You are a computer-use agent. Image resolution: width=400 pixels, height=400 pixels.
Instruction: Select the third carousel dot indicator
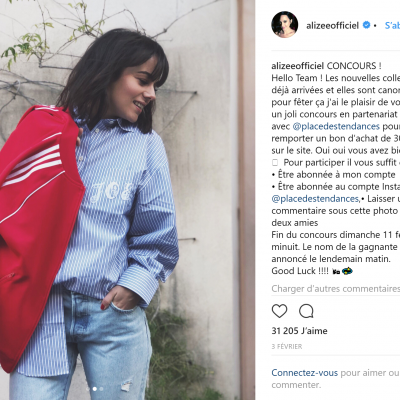pos(101,389)
